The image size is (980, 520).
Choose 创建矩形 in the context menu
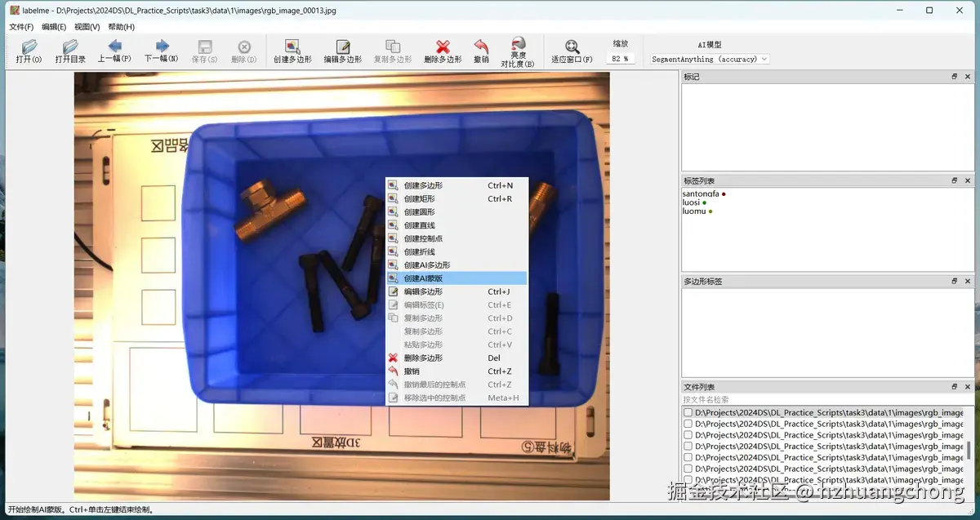tap(457, 198)
